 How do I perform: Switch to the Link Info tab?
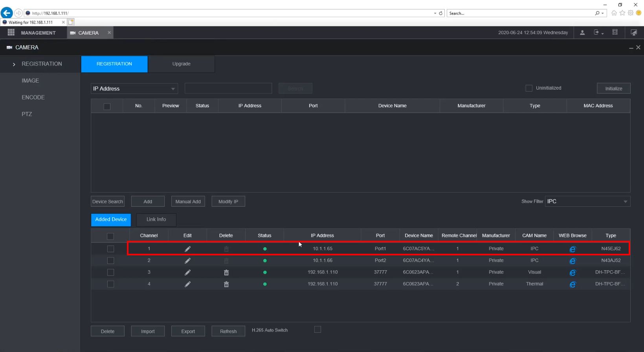156,220
